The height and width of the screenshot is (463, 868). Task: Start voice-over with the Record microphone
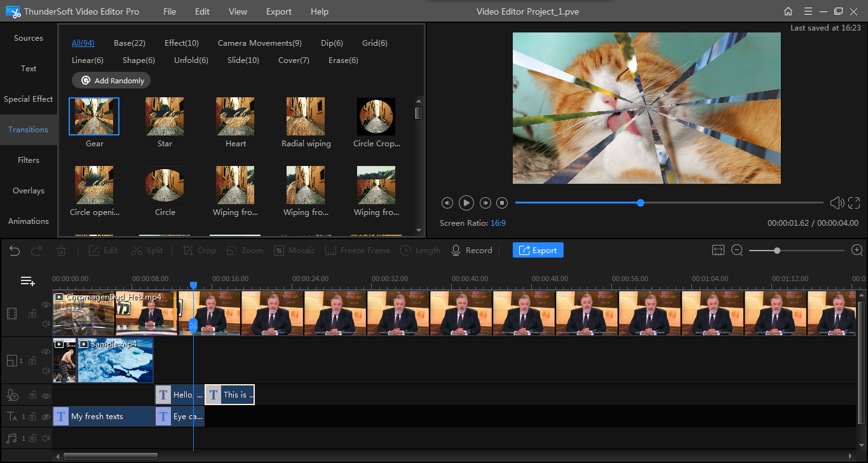coord(471,251)
